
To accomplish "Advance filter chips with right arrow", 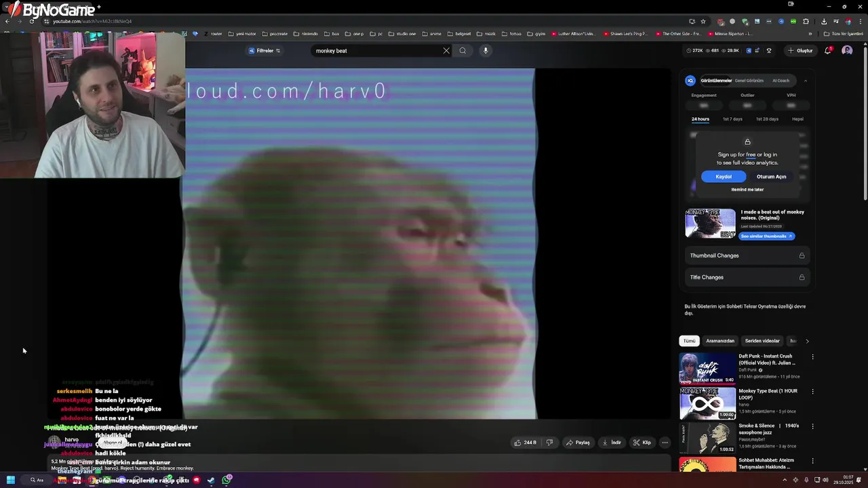I will tap(807, 341).
